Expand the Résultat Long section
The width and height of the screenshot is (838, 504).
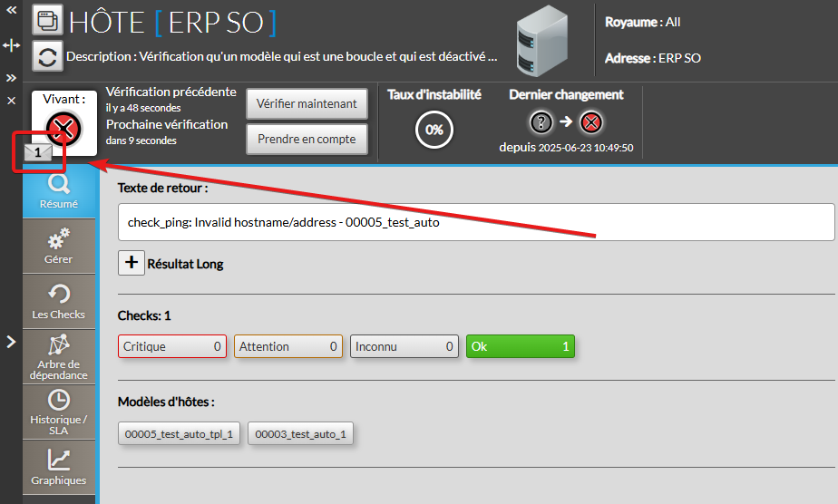coord(131,263)
